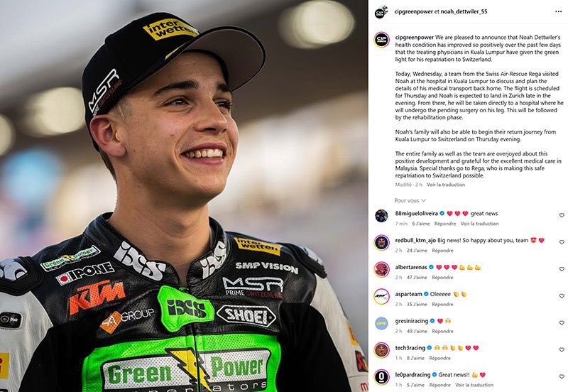Like redbull_ktm_ajo's comment heart icon

pos(562,242)
